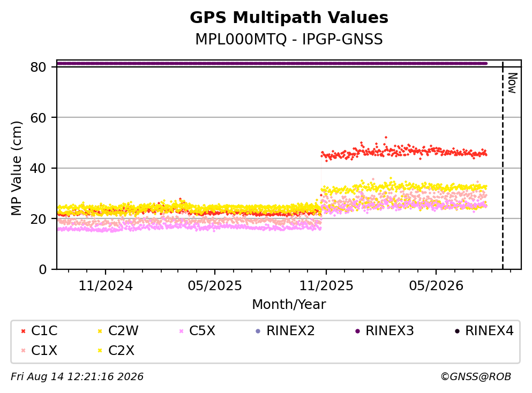This screenshot has height=393, width=532.
Task: Click the 05/2025 x-axis tick label
Action: coord(215,286)
